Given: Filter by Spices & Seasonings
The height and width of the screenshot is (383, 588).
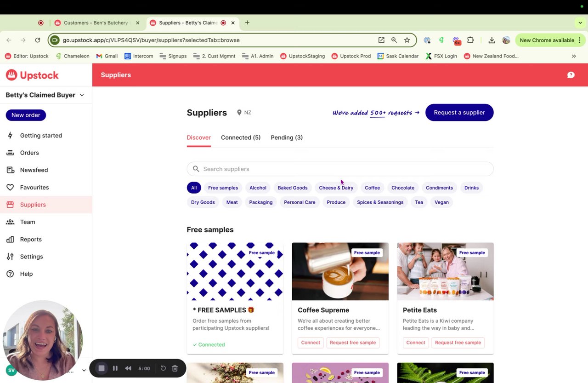Looking at the screenshot, I should (x=380, y=202).
